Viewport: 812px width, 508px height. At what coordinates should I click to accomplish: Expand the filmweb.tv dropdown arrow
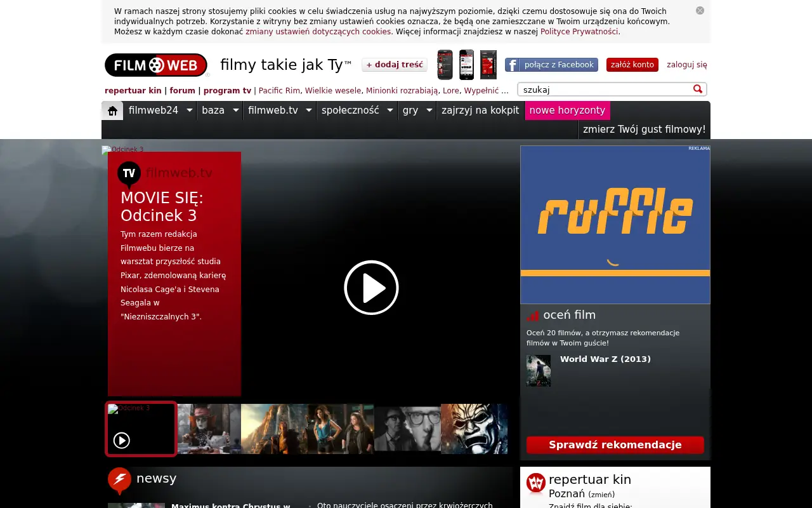pos(309,110)
